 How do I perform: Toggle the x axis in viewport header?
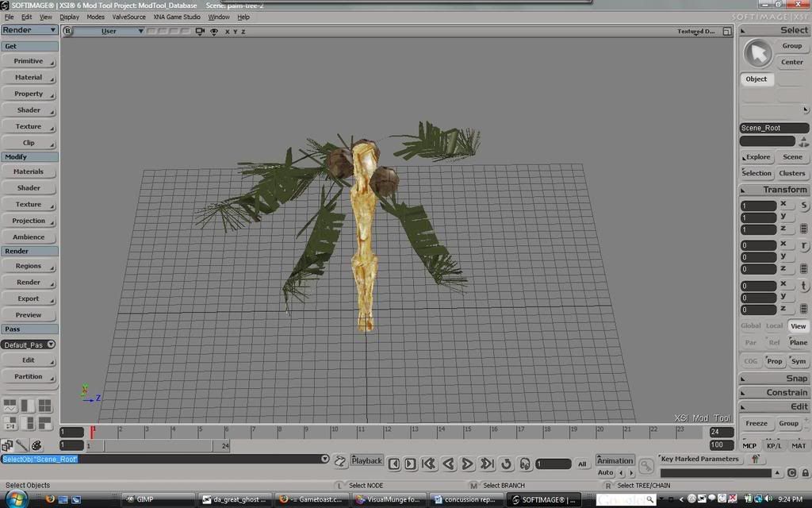tap(227, 32)
